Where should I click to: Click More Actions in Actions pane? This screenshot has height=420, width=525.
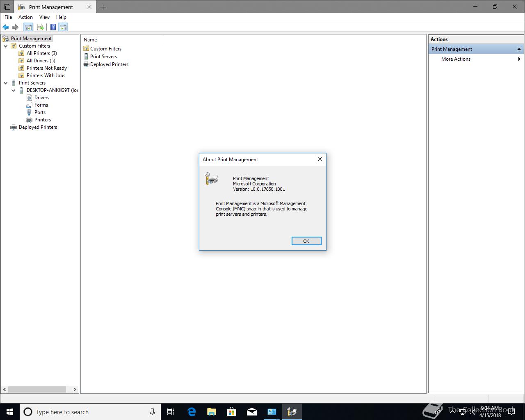coord(456,59)
